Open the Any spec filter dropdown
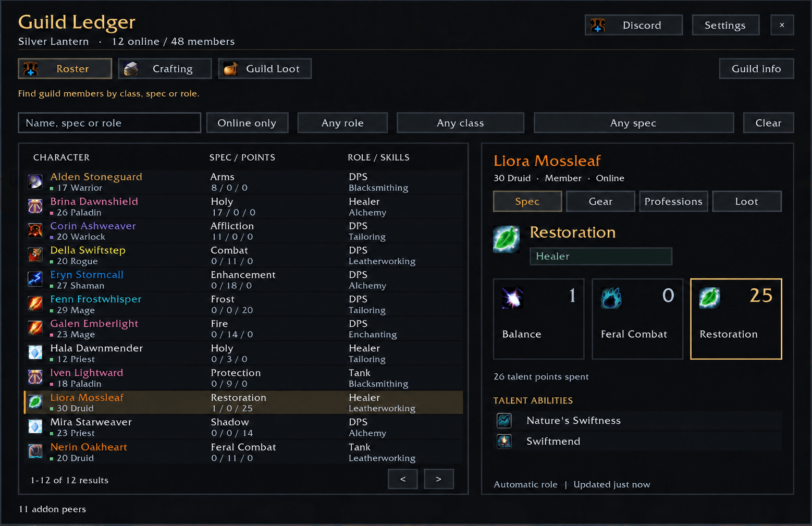The image size is (812, 526). [x=633, y=123]
